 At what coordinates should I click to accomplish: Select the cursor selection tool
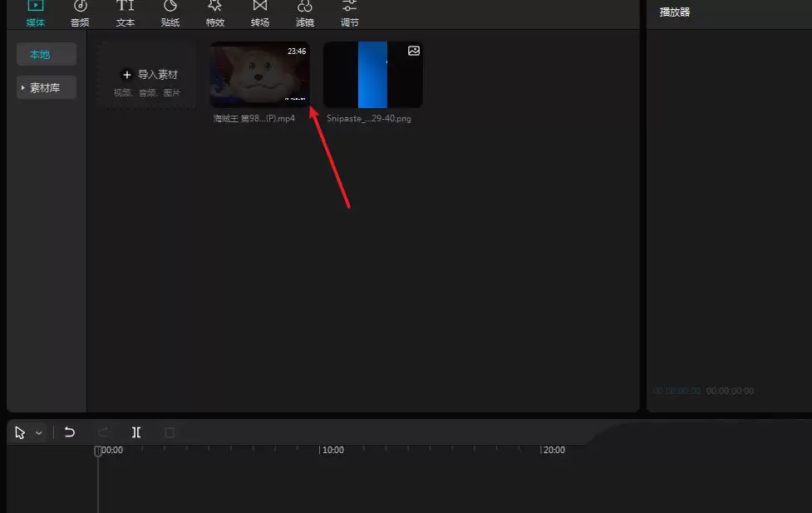pyautogui.click(x=20, y=432)
